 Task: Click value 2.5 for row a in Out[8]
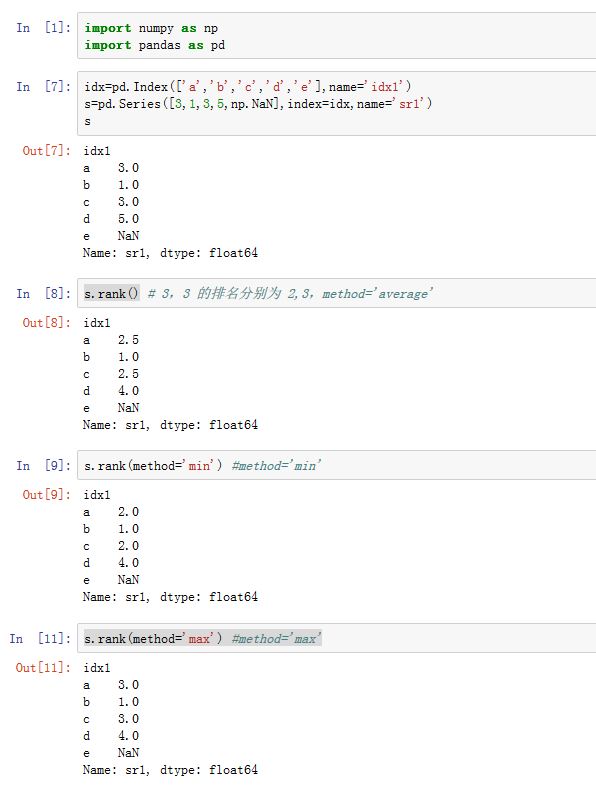click(128, 340)
